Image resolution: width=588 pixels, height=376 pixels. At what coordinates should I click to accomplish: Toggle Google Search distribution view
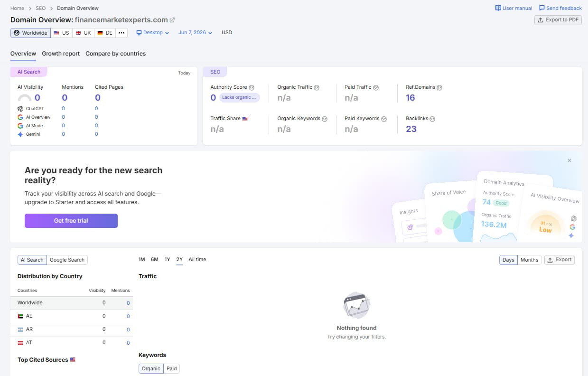click(x=67, y=260)
